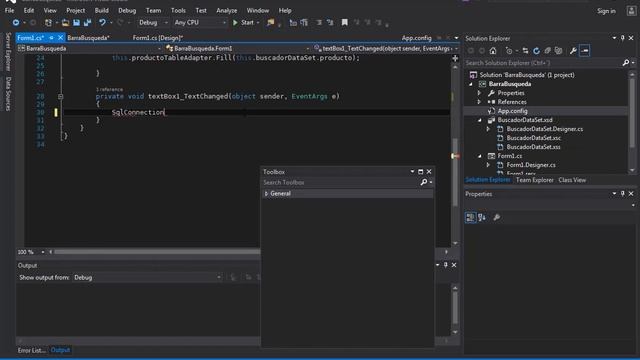Open Property Pages wrench in Properties panel
Viewport: 640px width, 360px height.
(x=496, y=218)
